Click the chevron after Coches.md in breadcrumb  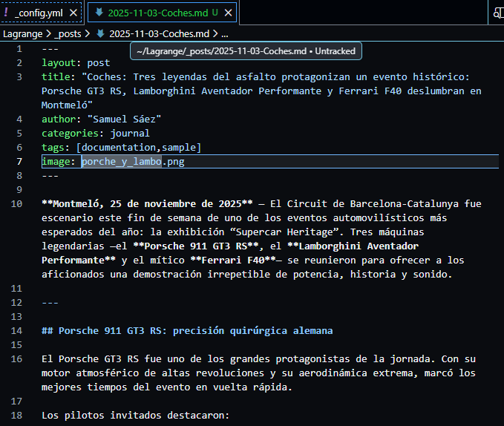click(x=215, y=33)
